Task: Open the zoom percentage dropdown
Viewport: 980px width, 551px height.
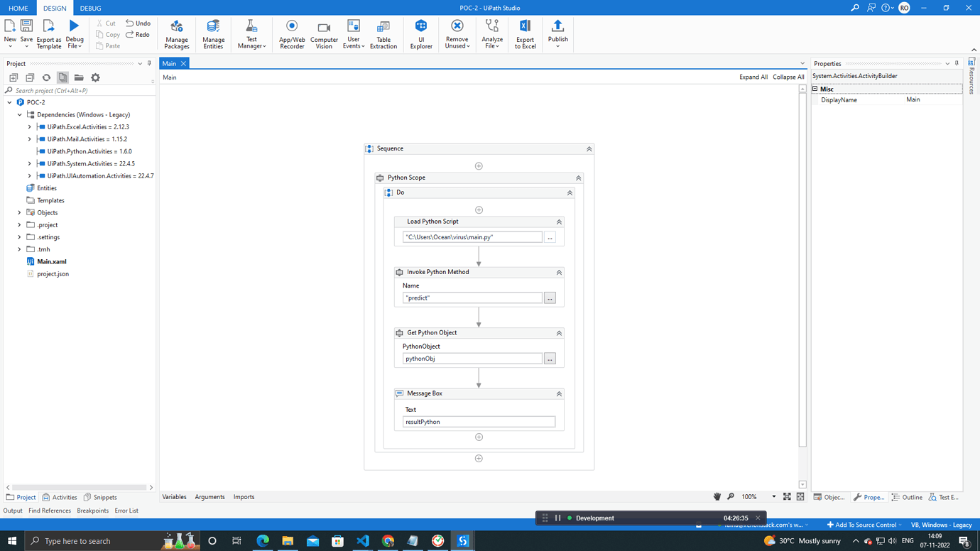Action: (774, 497)
